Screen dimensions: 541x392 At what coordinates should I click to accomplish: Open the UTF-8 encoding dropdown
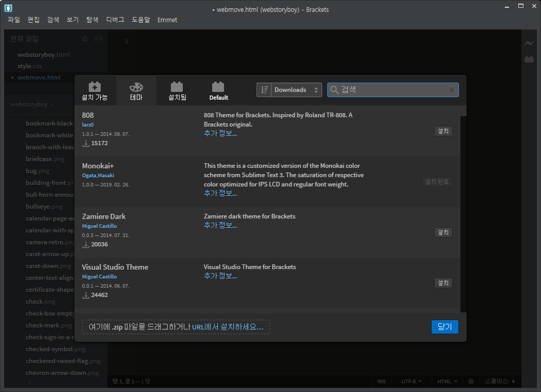pyautogui.click(x=411, y=381)
